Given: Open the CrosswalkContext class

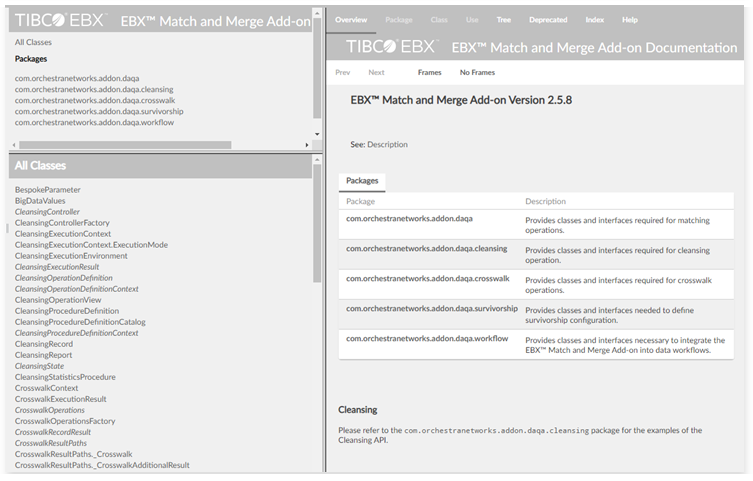Looking at the screenshot, I should (x=47, y=388).
